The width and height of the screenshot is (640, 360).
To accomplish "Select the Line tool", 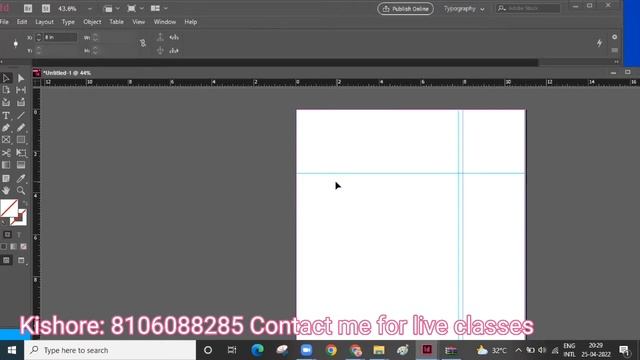I will point(21,116).
